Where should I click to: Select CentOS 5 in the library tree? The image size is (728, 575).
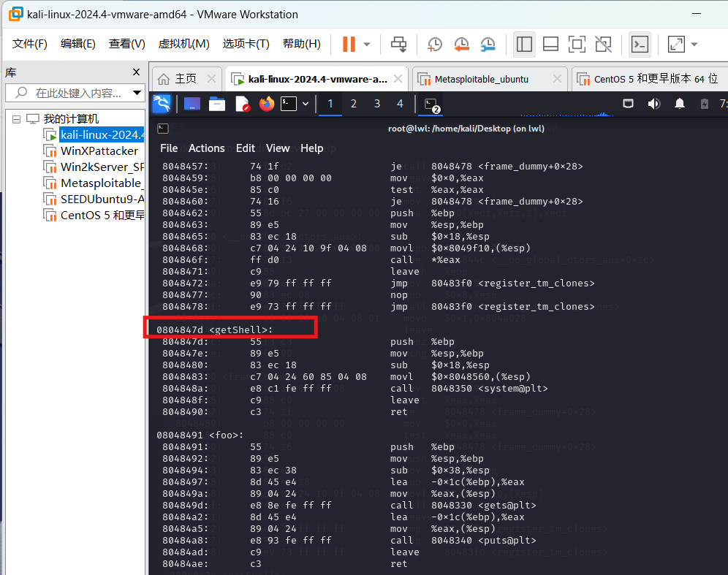coord(102,216)
